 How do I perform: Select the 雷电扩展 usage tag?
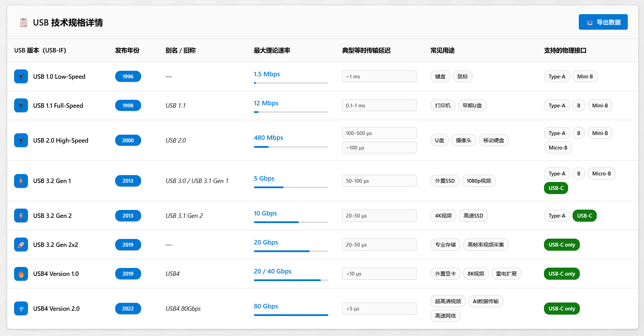(506, 274)
